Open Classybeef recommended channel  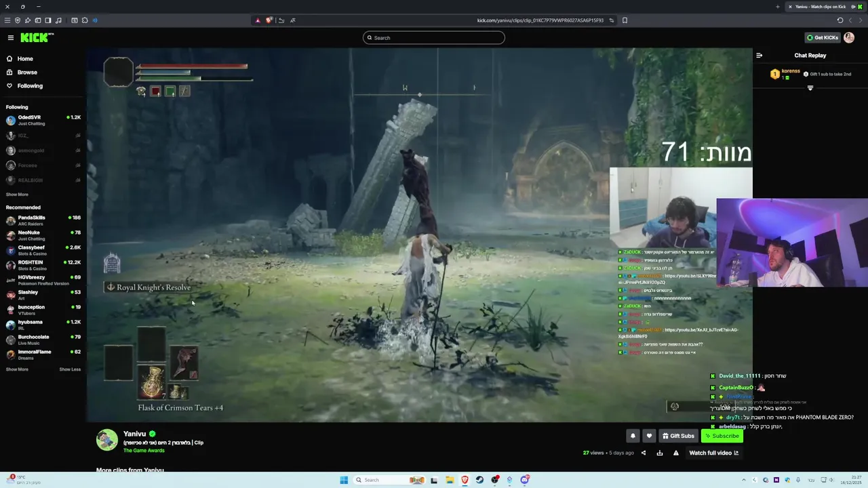pos(43,250)
